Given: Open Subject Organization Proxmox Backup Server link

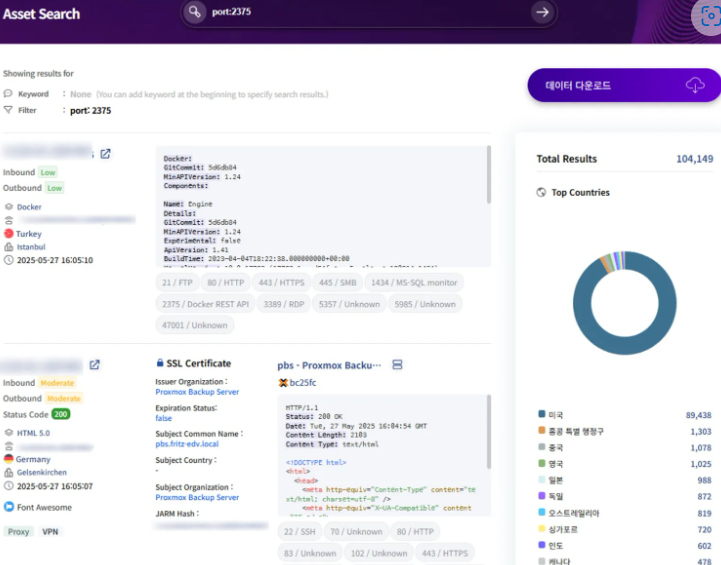Looking at the screenshot, I should pos(197,497).
